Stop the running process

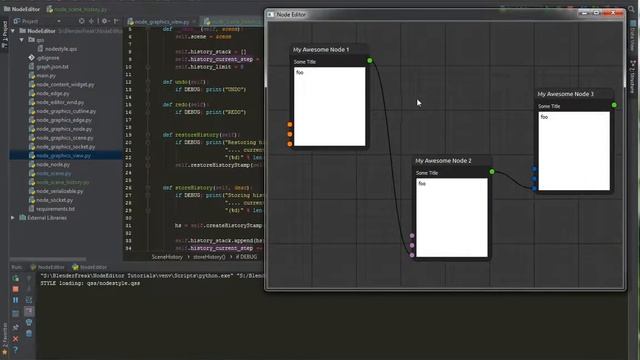(16, 289)
